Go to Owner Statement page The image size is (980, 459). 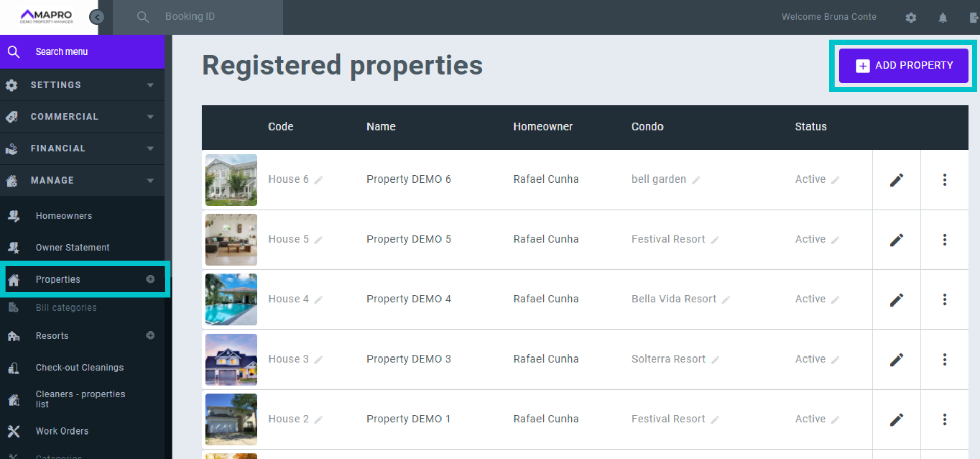pos(72,248)
